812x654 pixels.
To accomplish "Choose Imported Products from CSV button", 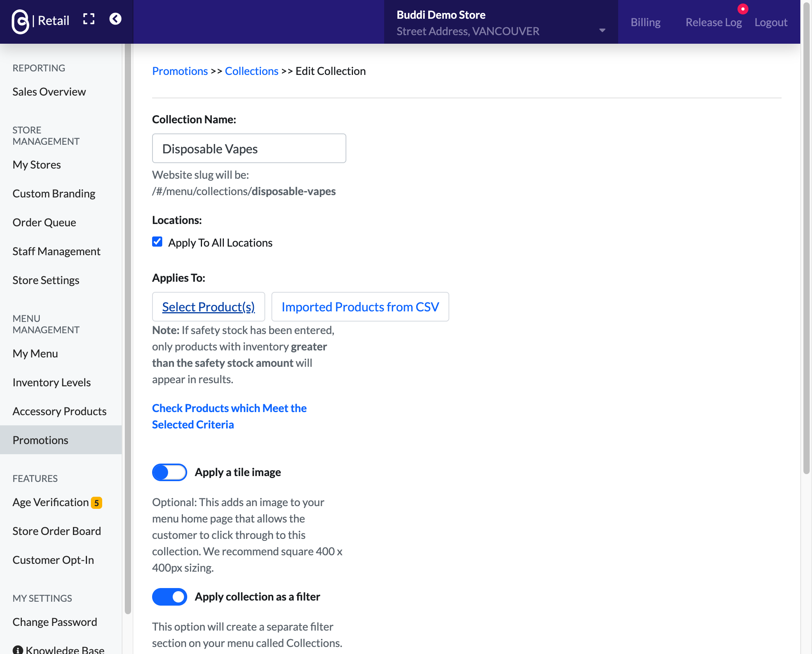I will tap(360, 307).
